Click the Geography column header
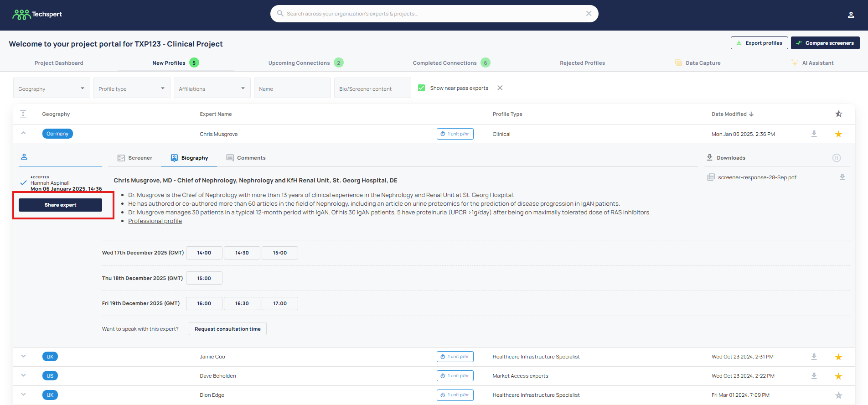This screenshot has height=405, width=868. tap(56, 114)
